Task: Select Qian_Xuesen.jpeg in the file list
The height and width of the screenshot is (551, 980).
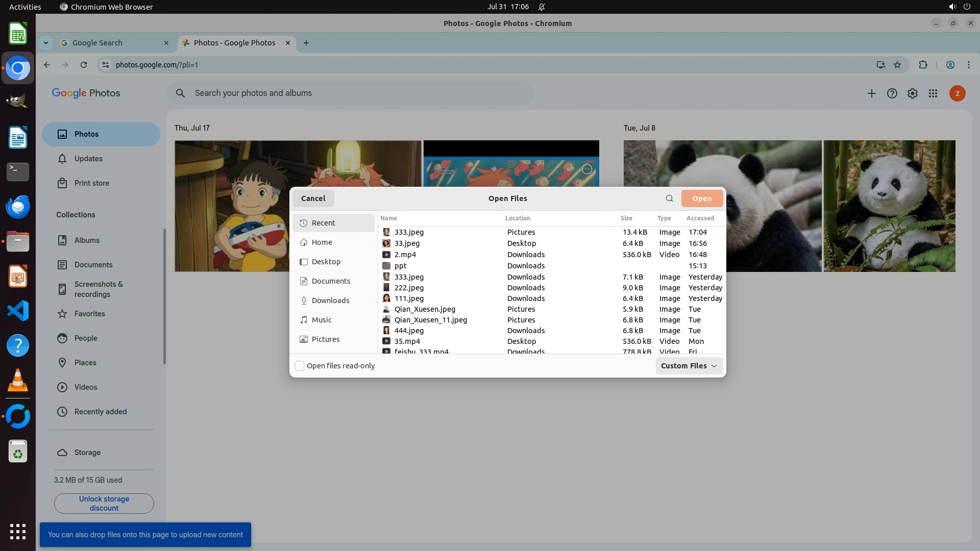Action: click(x=425, y=309)
